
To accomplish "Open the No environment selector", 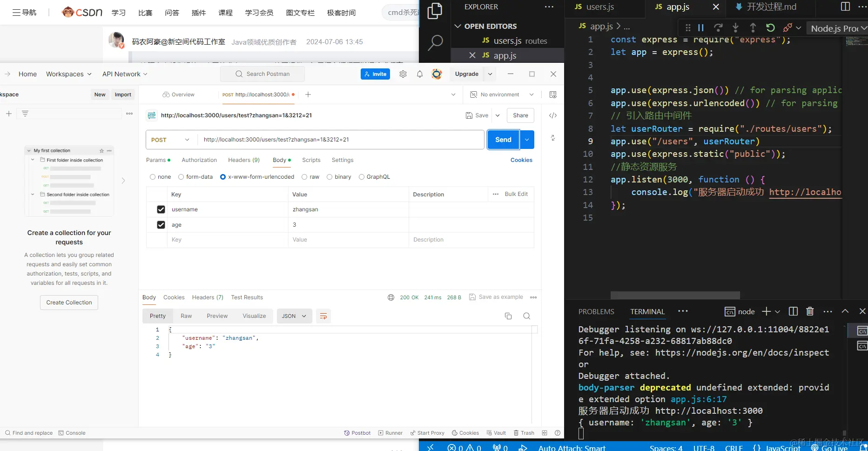I will click(502, 94).
